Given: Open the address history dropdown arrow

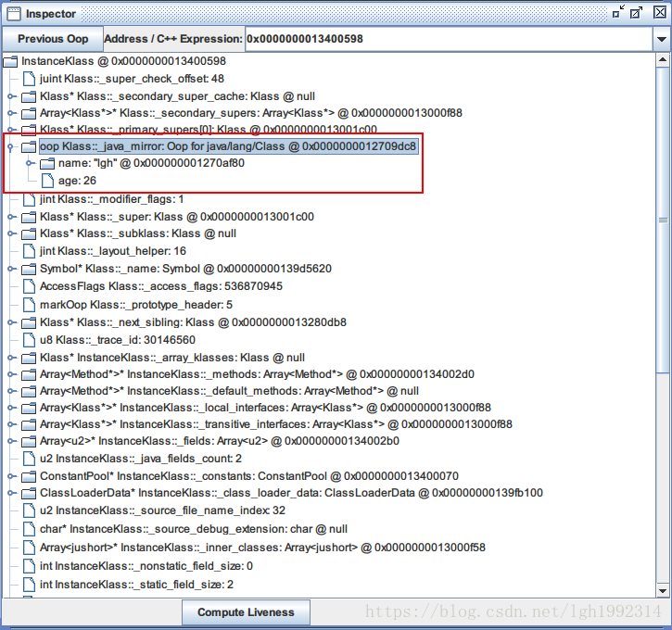Looking at the screenshot, I should coord(661,39).
